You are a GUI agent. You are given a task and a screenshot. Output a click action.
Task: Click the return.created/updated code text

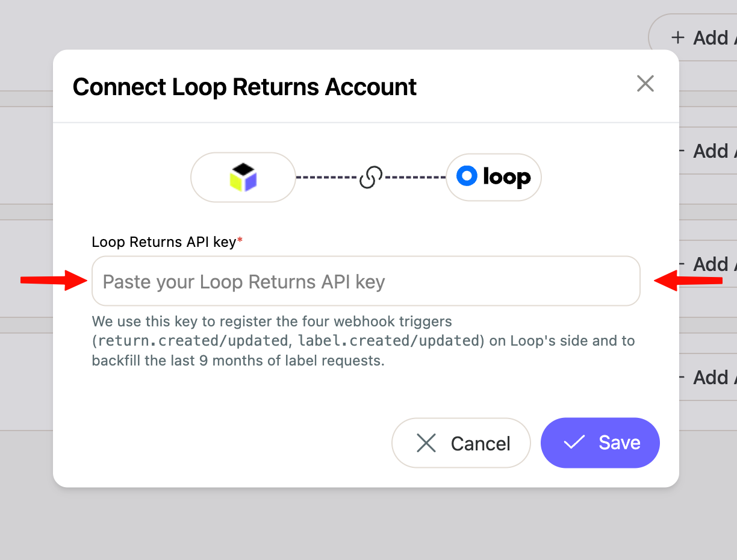point(193,341)
